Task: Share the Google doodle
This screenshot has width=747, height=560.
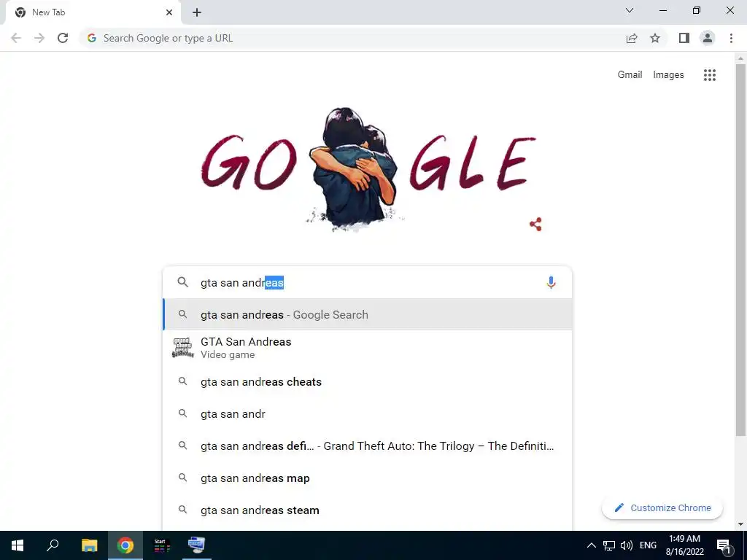Action: 535,225
